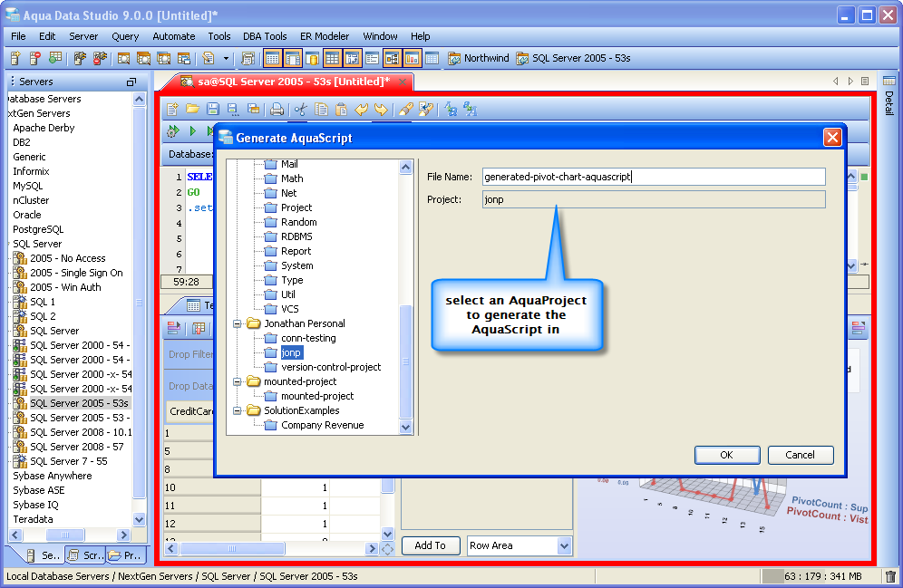Open the DBA Tools menu

(265, 36)
